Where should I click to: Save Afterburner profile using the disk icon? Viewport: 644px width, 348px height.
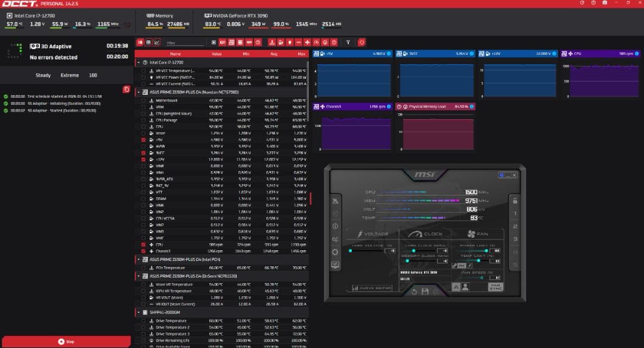(x=426, y=292)
